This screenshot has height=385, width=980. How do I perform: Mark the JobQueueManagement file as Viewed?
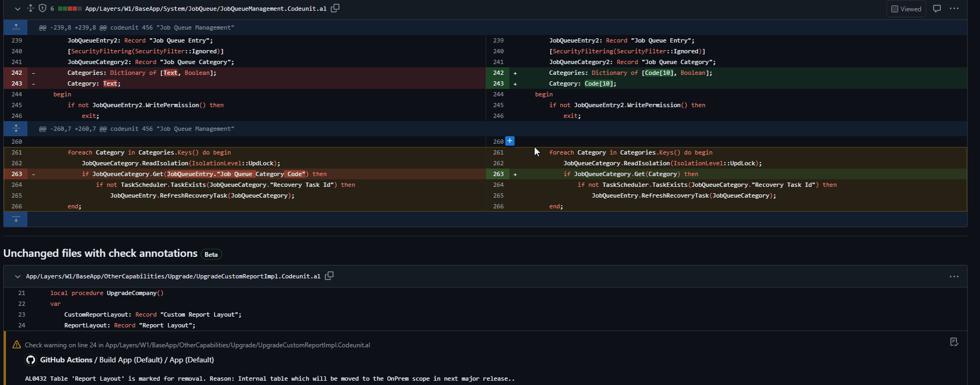[x=906, y=9]
